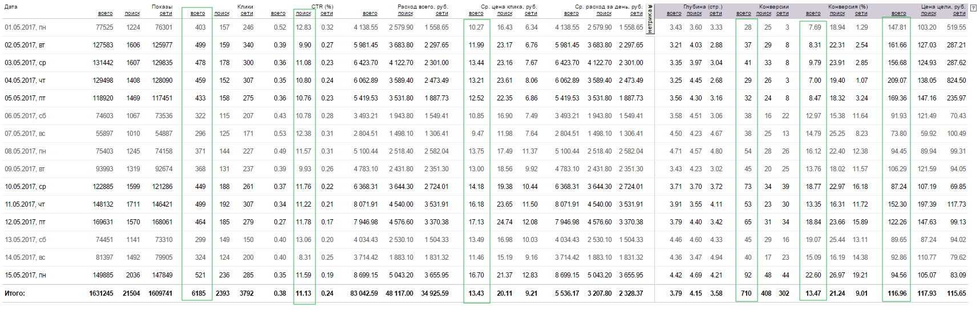The height and width of the screenshot is (310, 980).
Task: Sort by Цена цели всего column
Action: (x=899, y=13)
